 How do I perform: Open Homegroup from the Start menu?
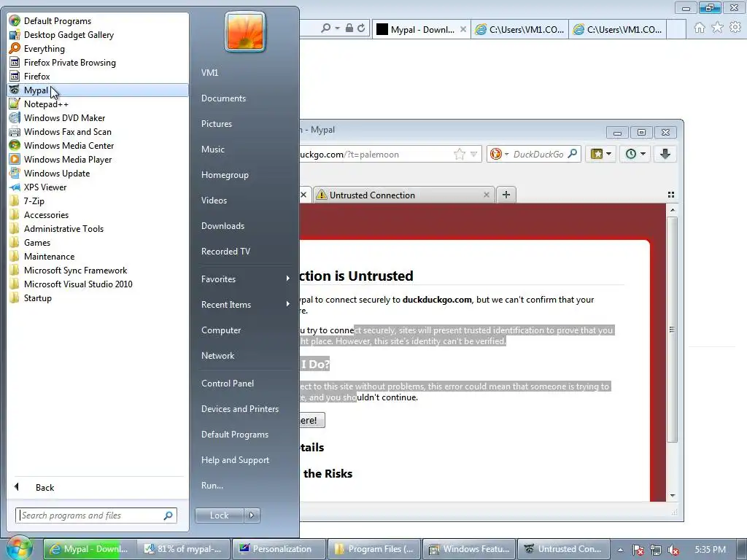point(245,175)
